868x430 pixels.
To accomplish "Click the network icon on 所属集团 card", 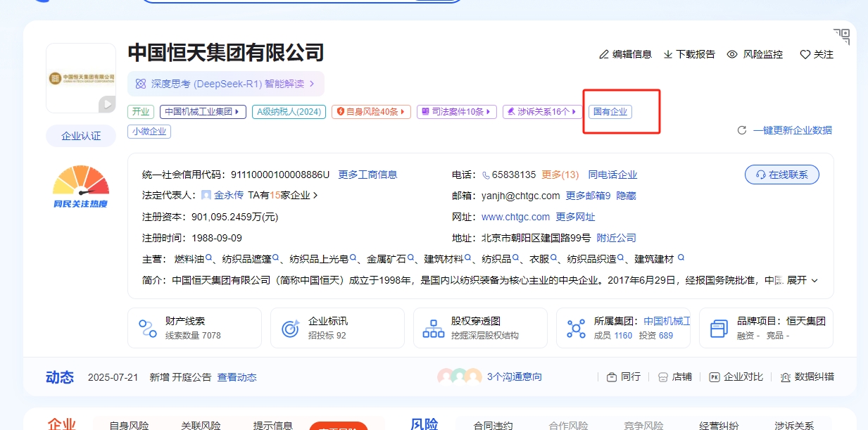I will (x=576, y=328).
